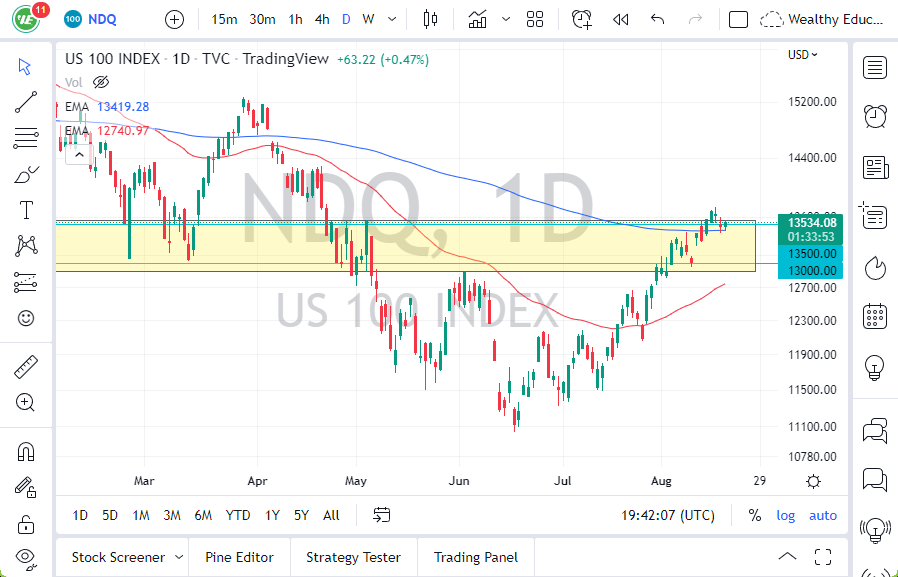Open the measure ruler tool
Screen dimensions: 898x577
pyautogui.click(x=26, y=367)
